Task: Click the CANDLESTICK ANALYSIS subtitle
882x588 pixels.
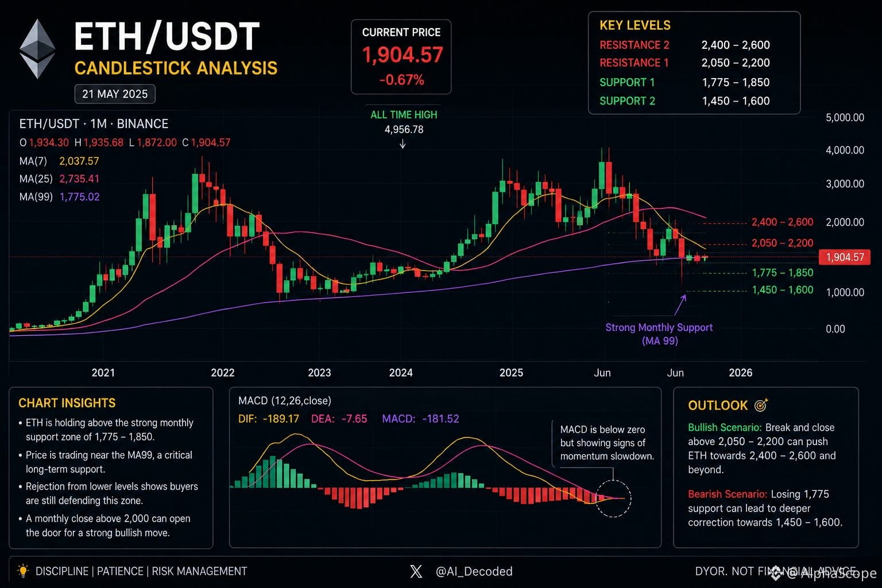Action: (x=176, y=68)
